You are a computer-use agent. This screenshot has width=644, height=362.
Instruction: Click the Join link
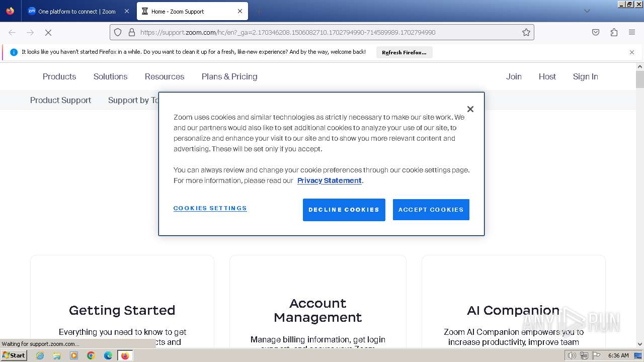pyautogui.click(x=514, y=76)
